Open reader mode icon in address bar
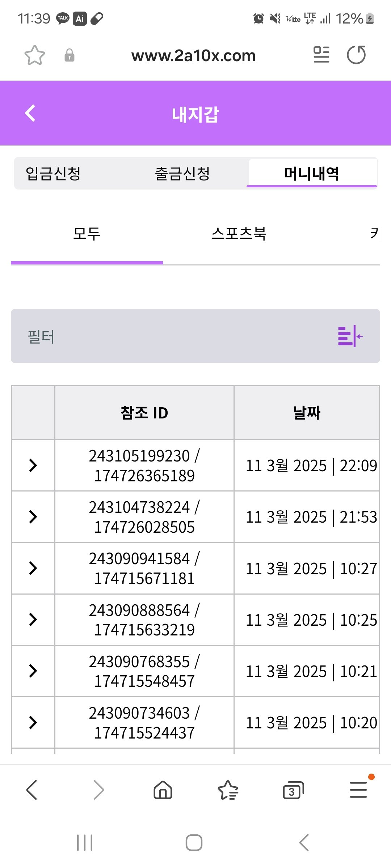 pos(321,55)
